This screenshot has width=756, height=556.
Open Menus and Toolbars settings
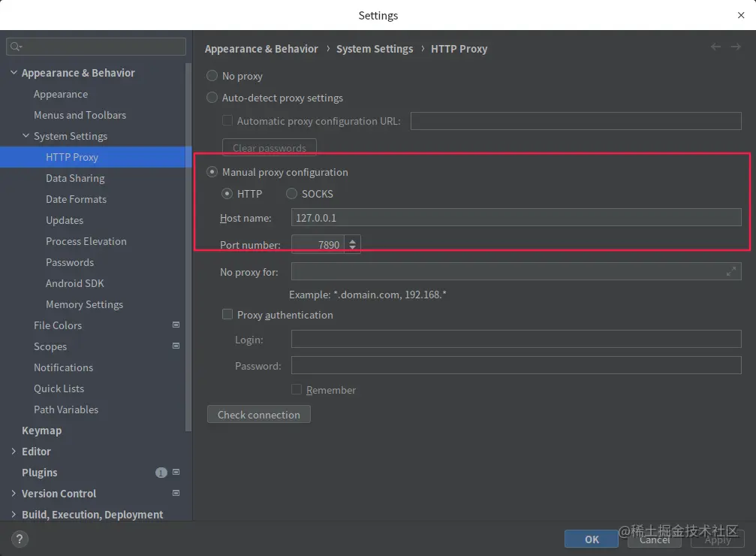80,115
